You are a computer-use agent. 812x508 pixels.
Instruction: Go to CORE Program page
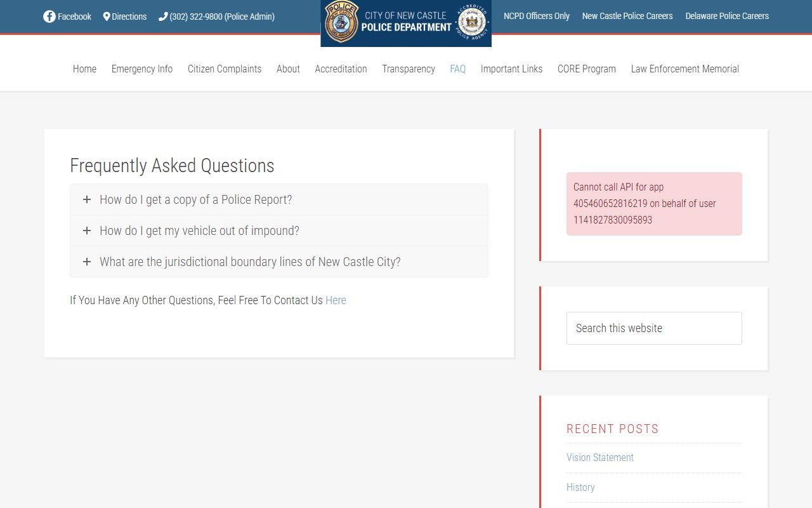coord(587,69)
